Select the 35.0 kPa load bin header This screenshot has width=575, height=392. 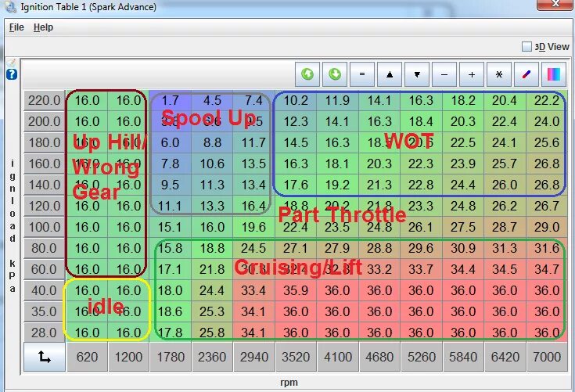click(x=44, y=311)
